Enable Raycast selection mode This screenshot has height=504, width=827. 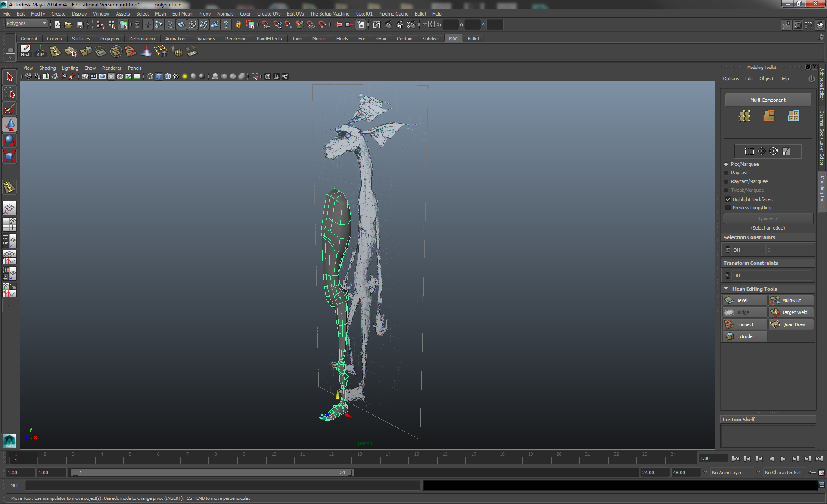726,173
